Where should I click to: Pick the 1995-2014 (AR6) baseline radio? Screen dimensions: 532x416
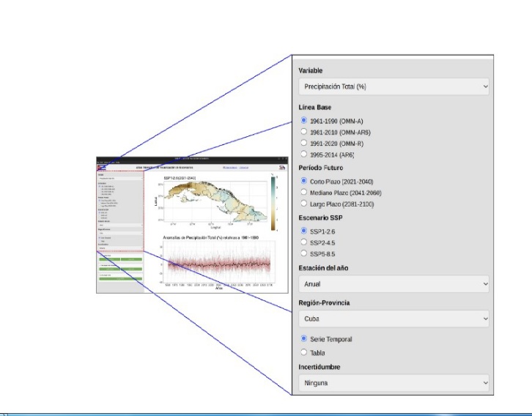point(303,154)
